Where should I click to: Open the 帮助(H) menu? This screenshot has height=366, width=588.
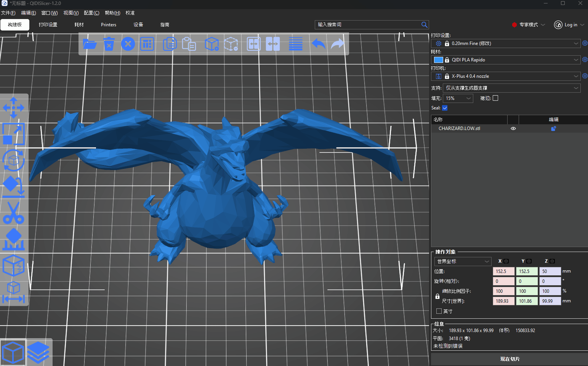(x=112, y=13)
